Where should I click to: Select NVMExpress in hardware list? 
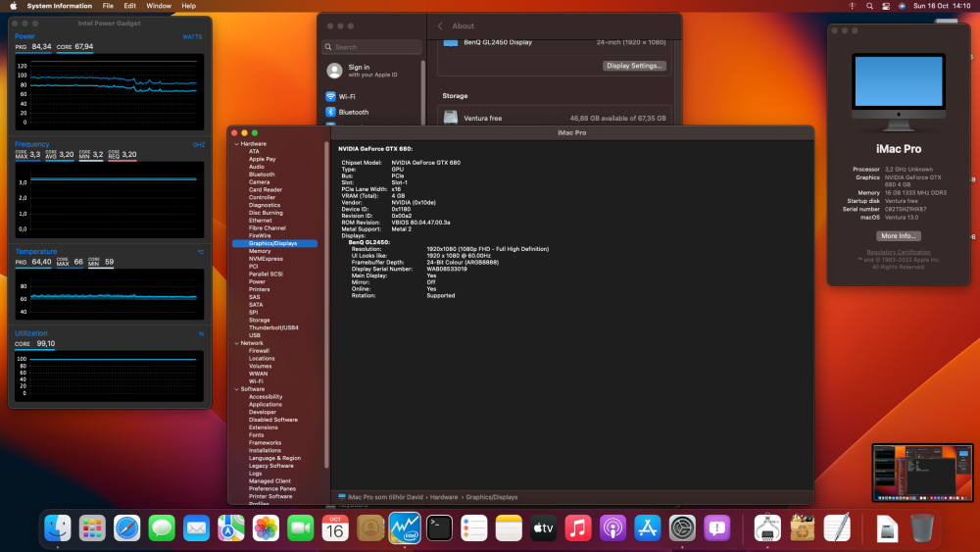(266, 259)
